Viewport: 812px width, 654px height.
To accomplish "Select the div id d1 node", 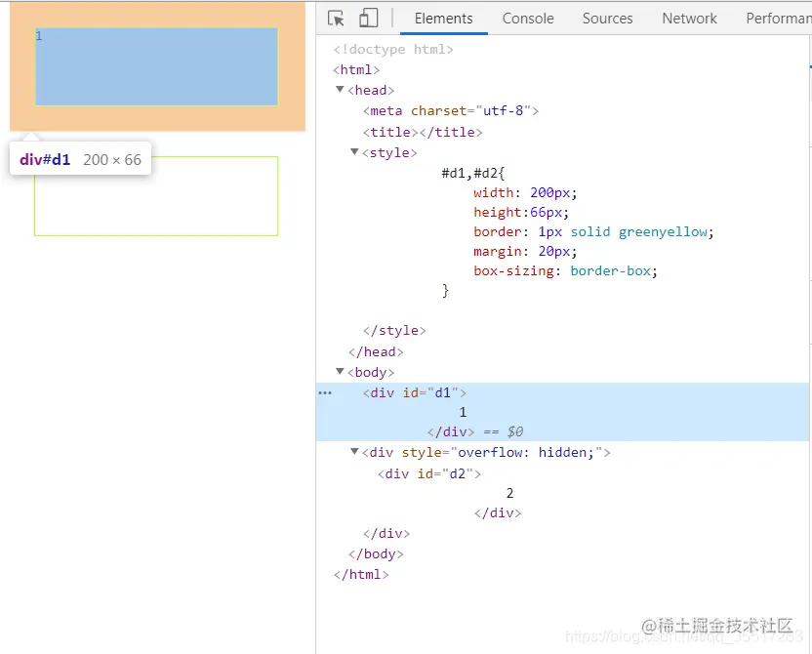I will tap(414, 393).
